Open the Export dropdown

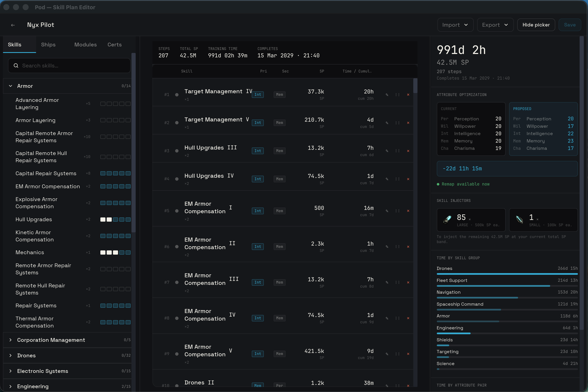tap(495, 25)
